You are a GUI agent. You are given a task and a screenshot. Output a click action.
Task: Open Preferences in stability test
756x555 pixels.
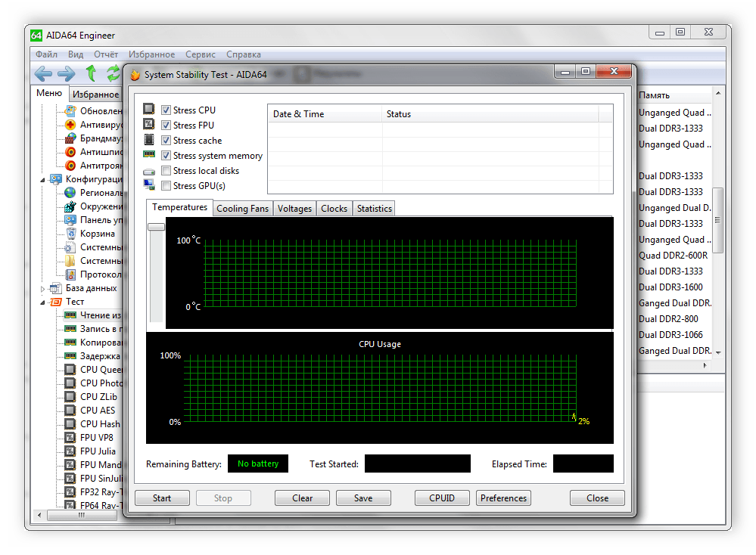[503, 498]
